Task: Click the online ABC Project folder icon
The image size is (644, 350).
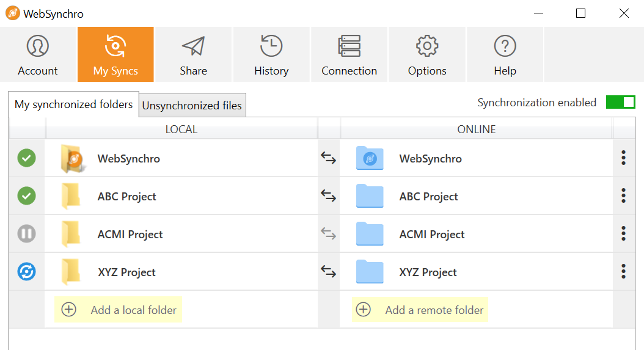Action: pyautogui.click(x=370, y=196)
